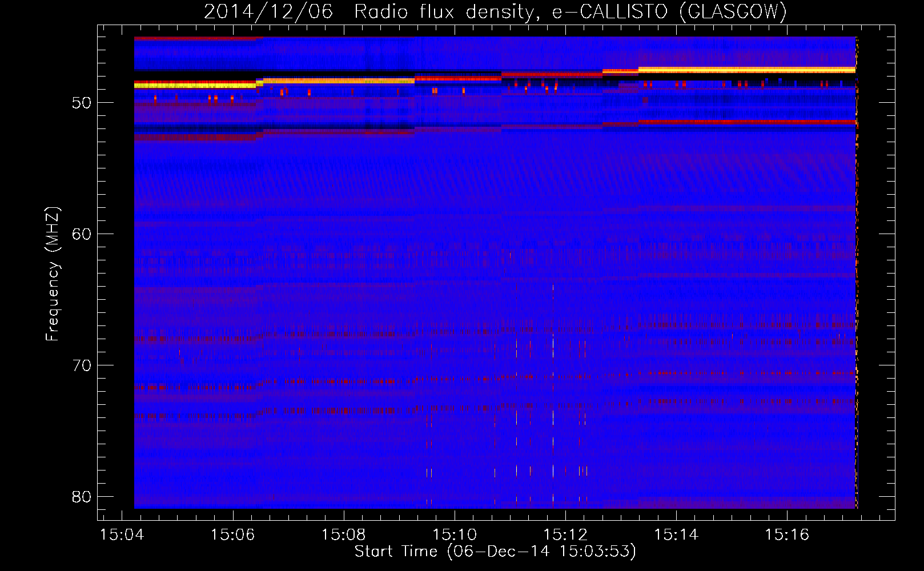The height and width of the screenshot is (571, 924).
Task: Click the '50' frequency tick label
Action: click(82, 103)
